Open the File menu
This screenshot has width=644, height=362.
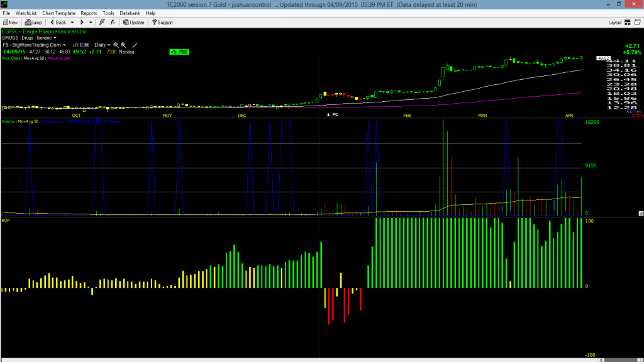(x=6, y=13)
